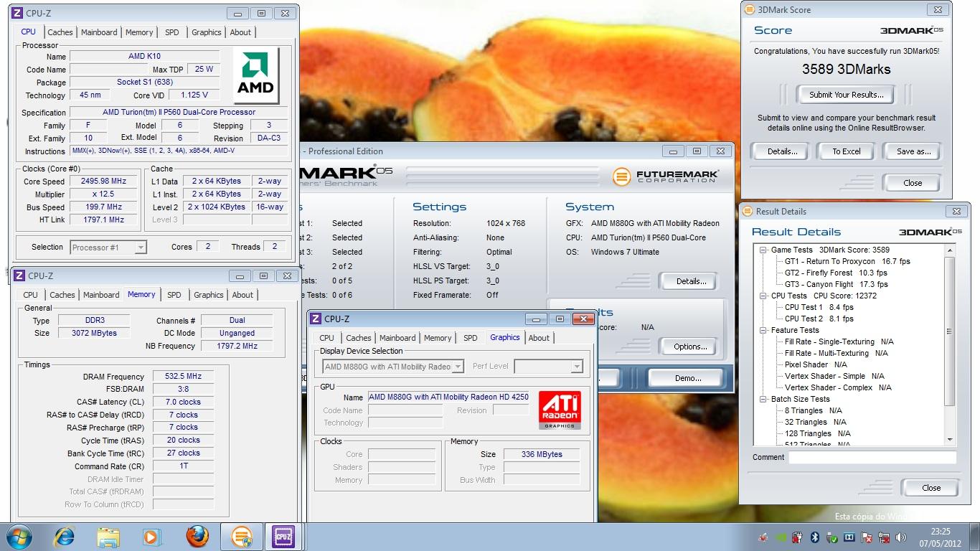Open the Processor #1 selection dropdown
Image resolution: width=980 pixels, height=551 pixels.
point(108,248)
